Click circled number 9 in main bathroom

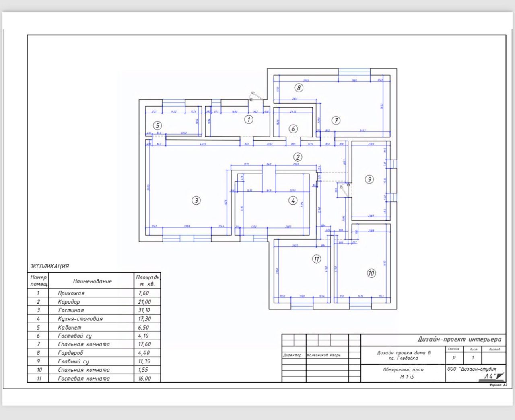(x=369, y=179)
